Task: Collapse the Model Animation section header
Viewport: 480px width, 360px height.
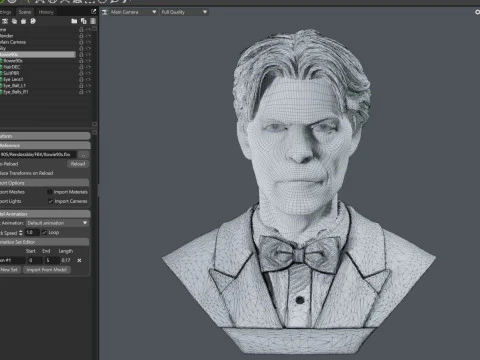Action: tap(45, 214)
